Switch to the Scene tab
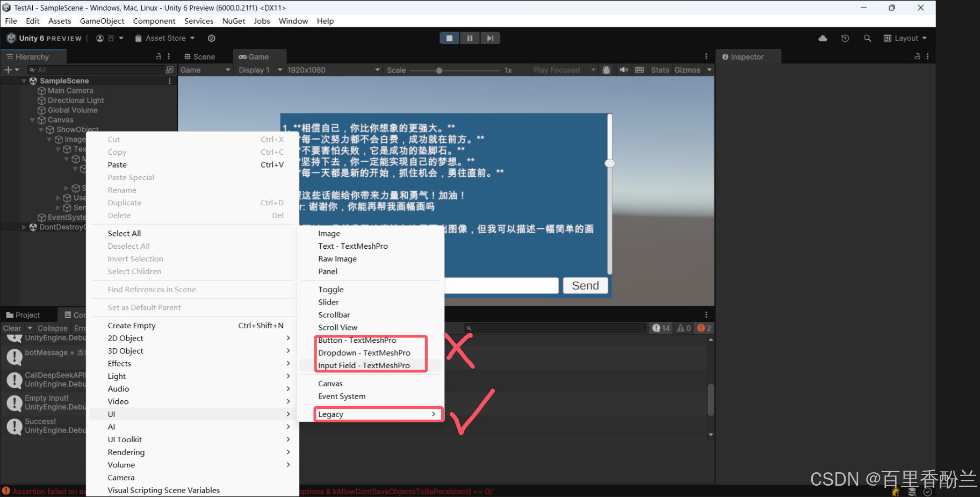This screenshot has height=497, width=980. [x=199, y=56]
